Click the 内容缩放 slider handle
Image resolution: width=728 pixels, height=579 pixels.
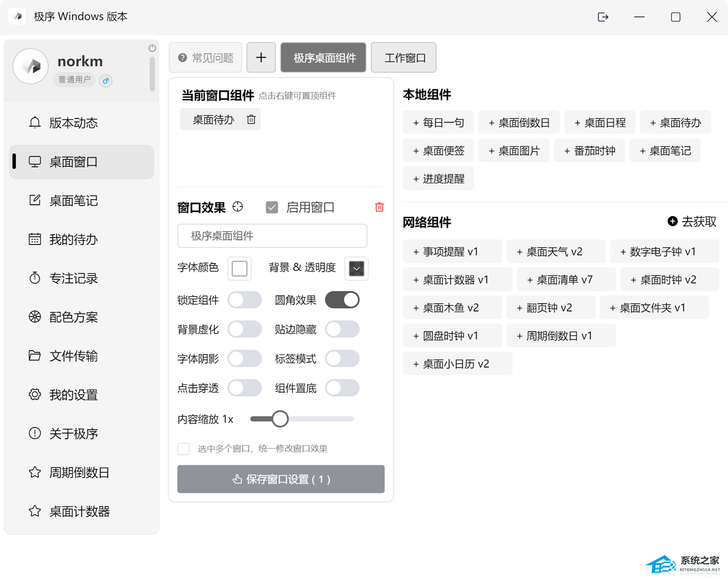point(279,419)
